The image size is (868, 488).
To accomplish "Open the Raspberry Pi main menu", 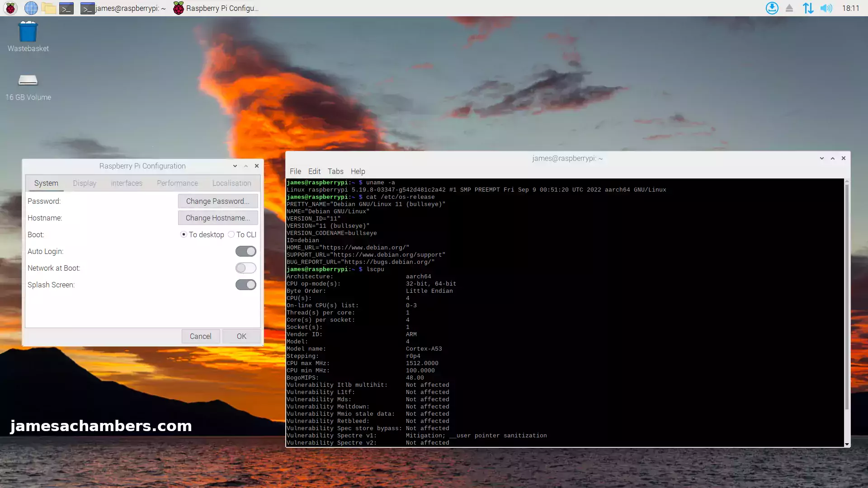I will click(10, 8).
